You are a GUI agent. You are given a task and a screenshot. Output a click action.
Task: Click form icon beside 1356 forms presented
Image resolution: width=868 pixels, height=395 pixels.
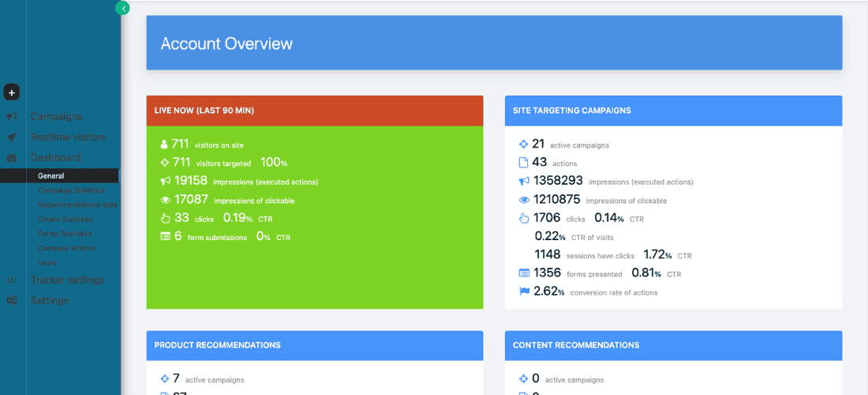(524, 273)
